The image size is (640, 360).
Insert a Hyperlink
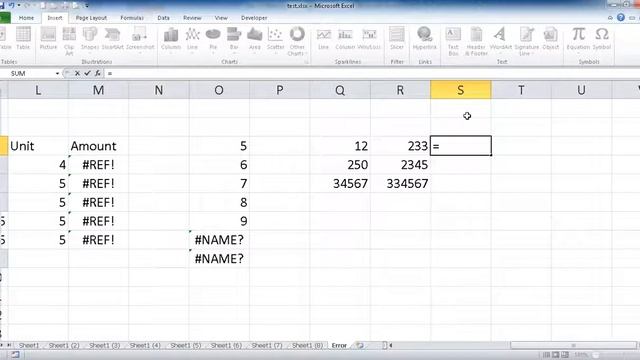(x=424, y=39)
